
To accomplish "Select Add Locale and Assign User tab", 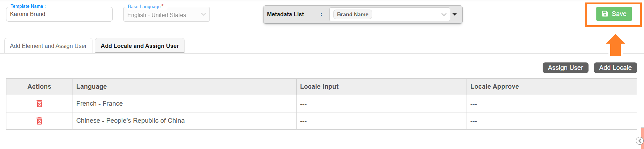I will pyautogui.click(x=140, y=46).
